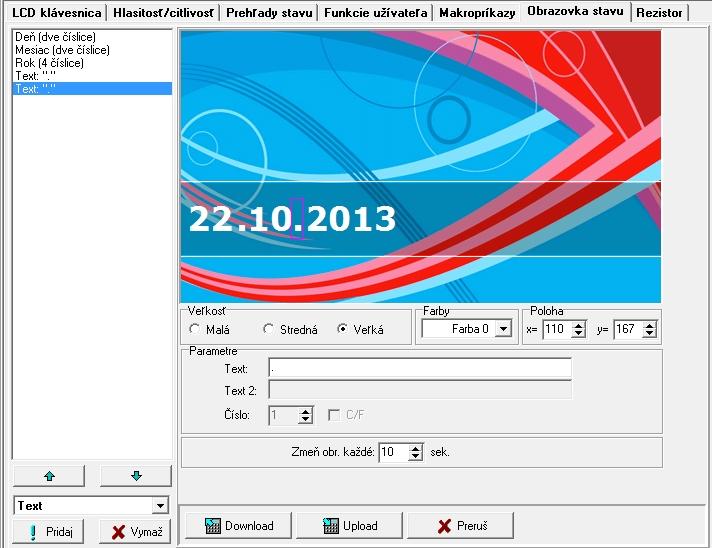Viewport: 712px width, 548px height.
Task: Select the unhighlighted Text: "." list item
Action: [x=92, y=76]
